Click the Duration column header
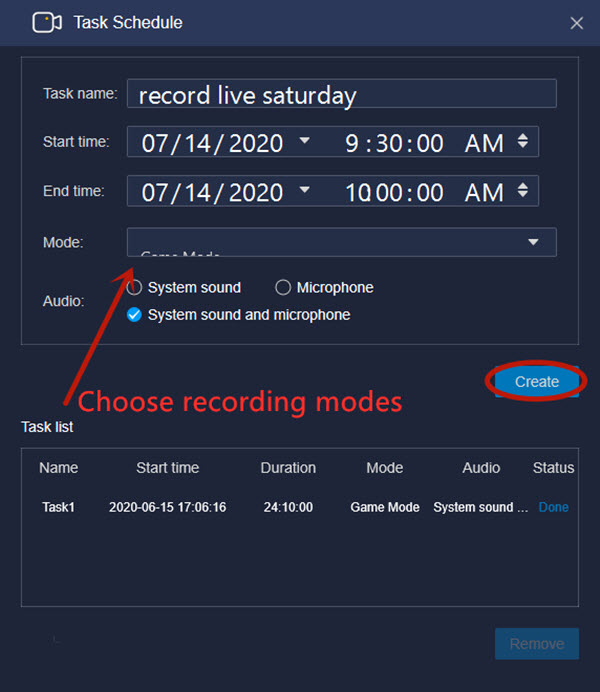Screen dimensions: 600x692 point(288,468)
